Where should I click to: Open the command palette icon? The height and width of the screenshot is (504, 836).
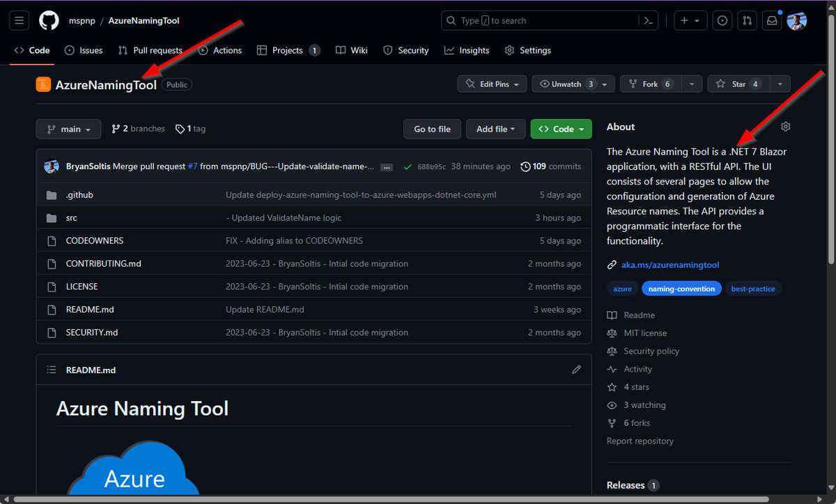coord(649,21)
